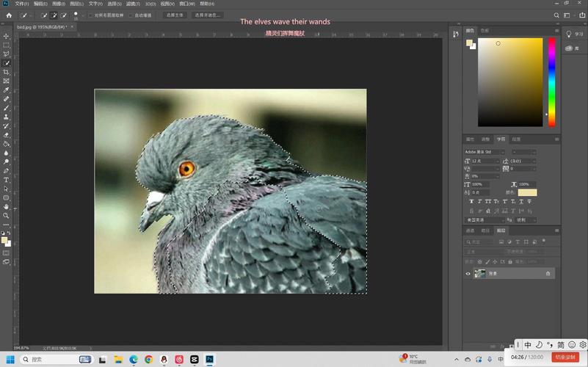Enable 对所有图层取样 checkbox

pyautogui.click(x=90, y=15)
